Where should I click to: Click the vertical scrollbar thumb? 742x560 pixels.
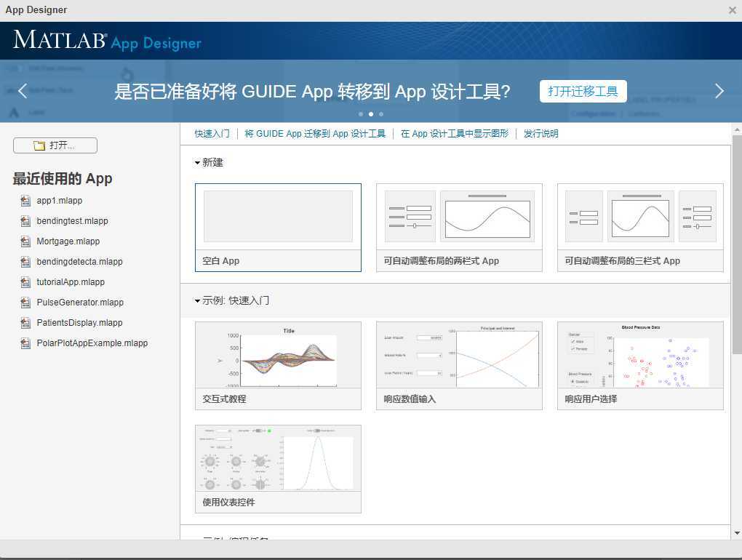(x=737, y=244)
